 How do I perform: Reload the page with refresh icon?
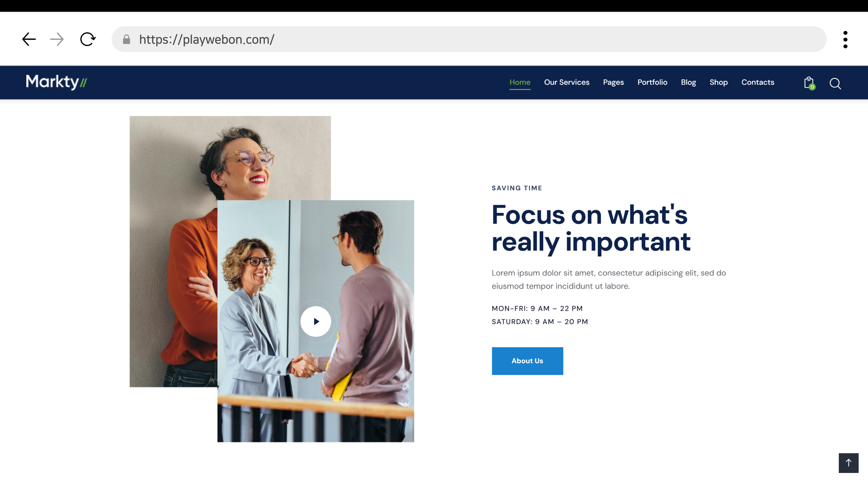(x=88, y=39)
